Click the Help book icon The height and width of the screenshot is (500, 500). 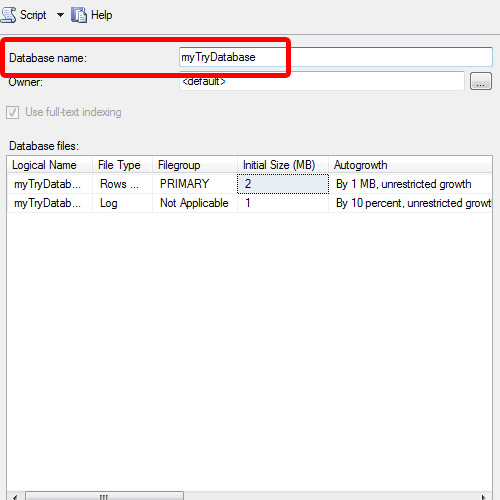[79, 15]
